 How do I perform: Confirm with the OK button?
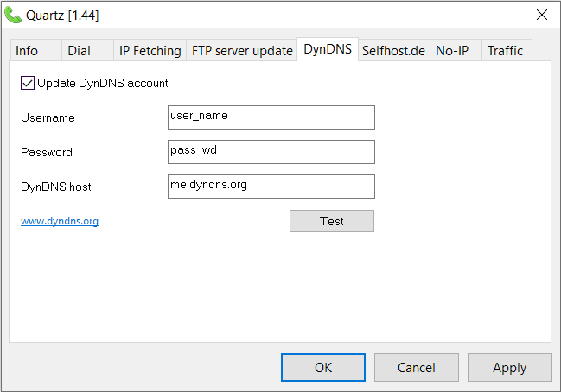pos(323,367)
